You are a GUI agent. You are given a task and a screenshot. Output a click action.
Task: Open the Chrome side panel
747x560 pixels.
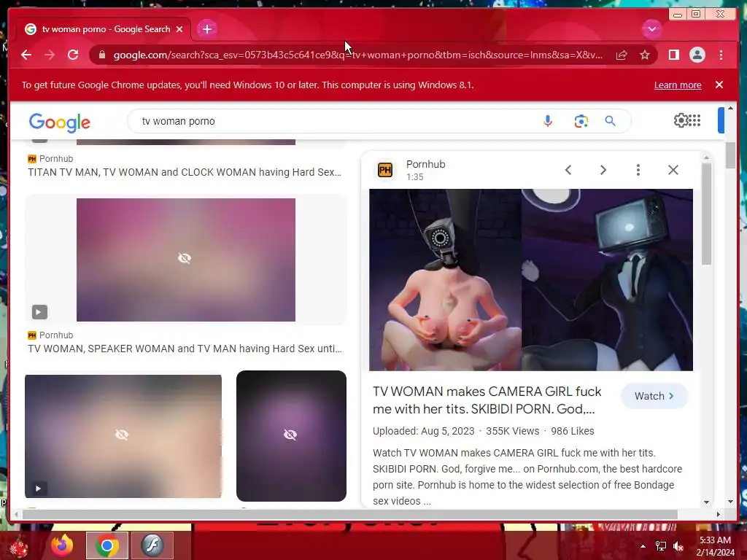click(673, 55)
